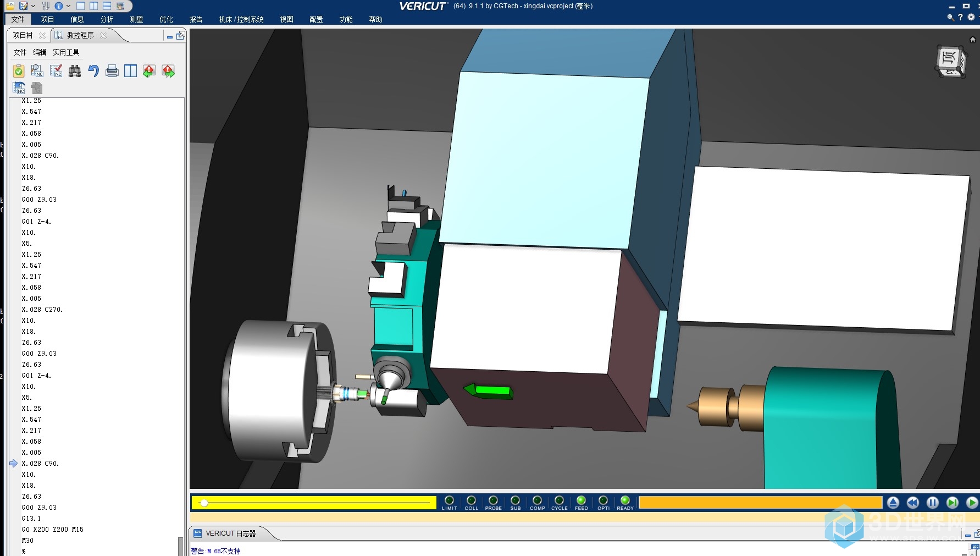Open the 优化 menu
The height and width of the screenshot is (556, 980).
tap(166, 19)
